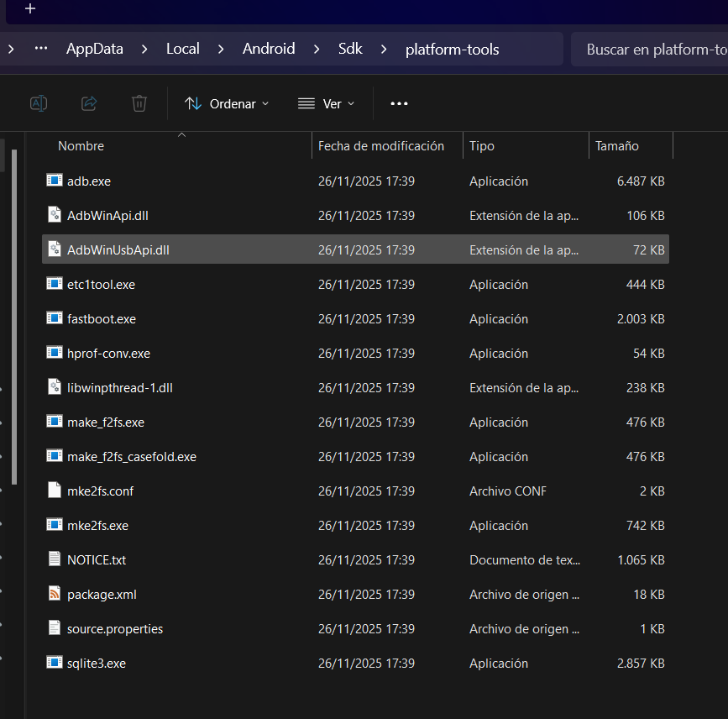Click the package.xml file icon

click(55, 594)
